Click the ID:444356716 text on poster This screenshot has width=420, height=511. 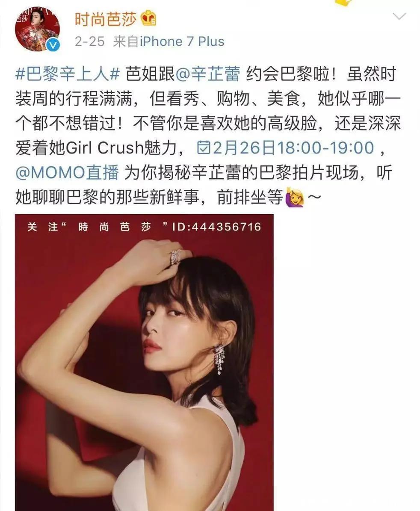(x=217, y=227)
